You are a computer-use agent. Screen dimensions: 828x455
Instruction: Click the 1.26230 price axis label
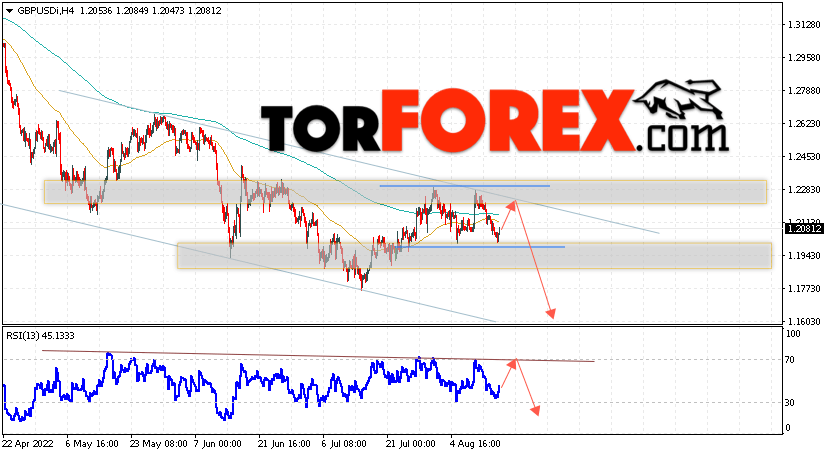point(804,124)
